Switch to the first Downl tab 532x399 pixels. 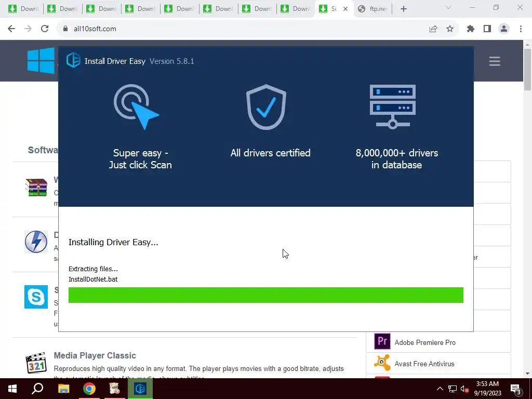pos(23,9)
